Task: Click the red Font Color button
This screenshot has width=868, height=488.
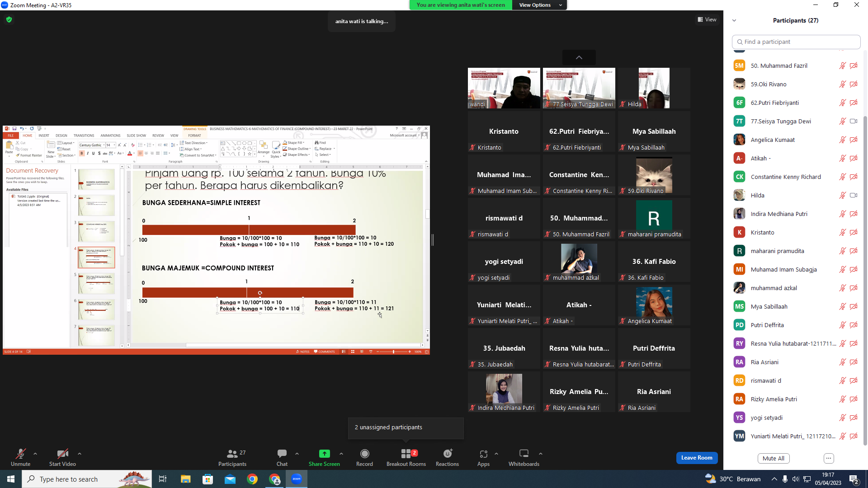Action: click(x=130, y=154)
